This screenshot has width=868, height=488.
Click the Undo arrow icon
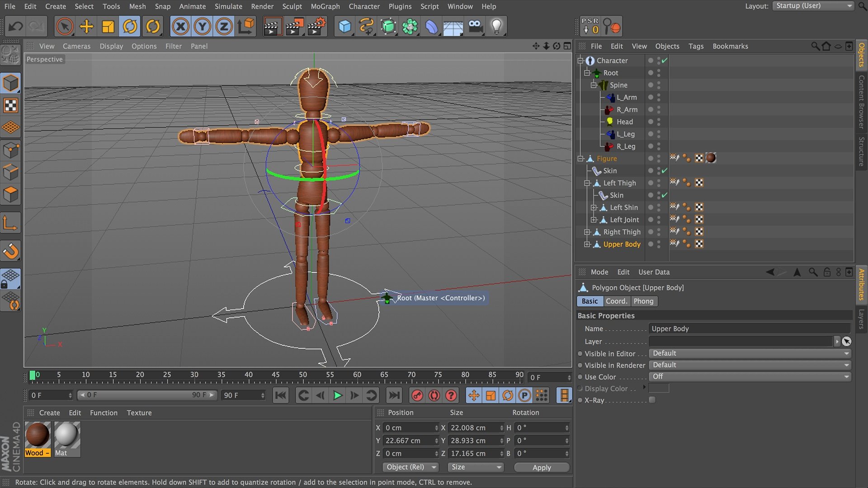tap(16, 27)
